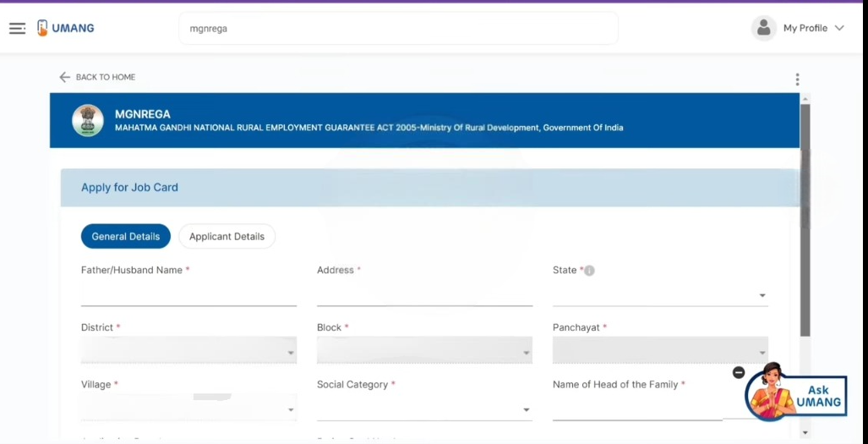868x444 pixels.
Task: Open the three-dot options menu
Action: [x=797, y=79]
